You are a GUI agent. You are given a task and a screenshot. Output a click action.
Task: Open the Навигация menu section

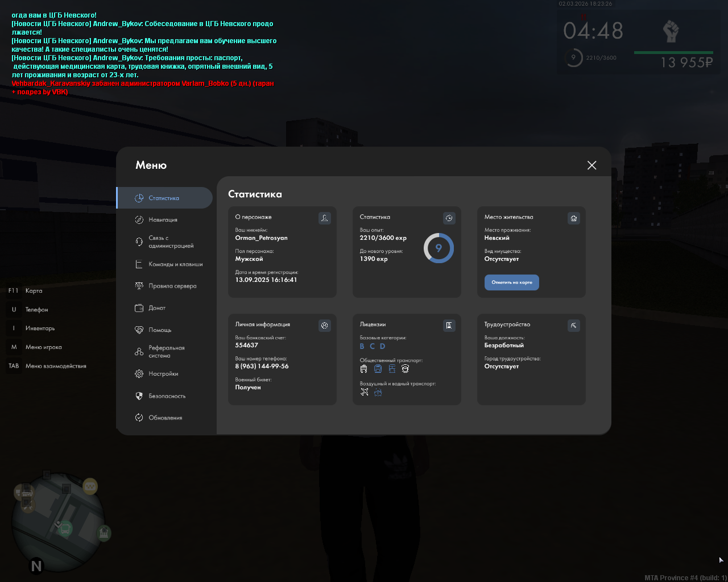[163, 220]
